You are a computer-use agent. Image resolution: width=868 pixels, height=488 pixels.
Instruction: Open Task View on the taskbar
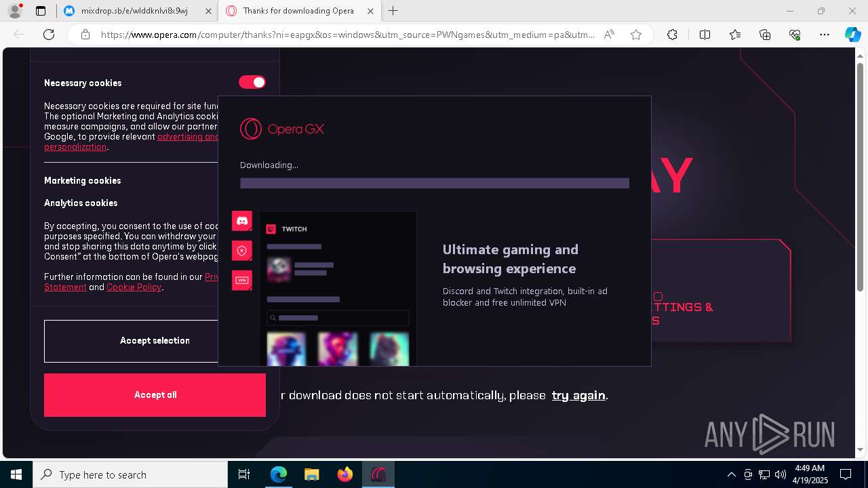tap(244, 474)
